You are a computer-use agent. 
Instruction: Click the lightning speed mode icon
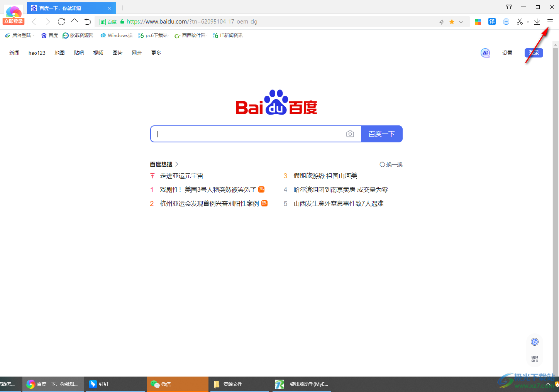(442, 22)
